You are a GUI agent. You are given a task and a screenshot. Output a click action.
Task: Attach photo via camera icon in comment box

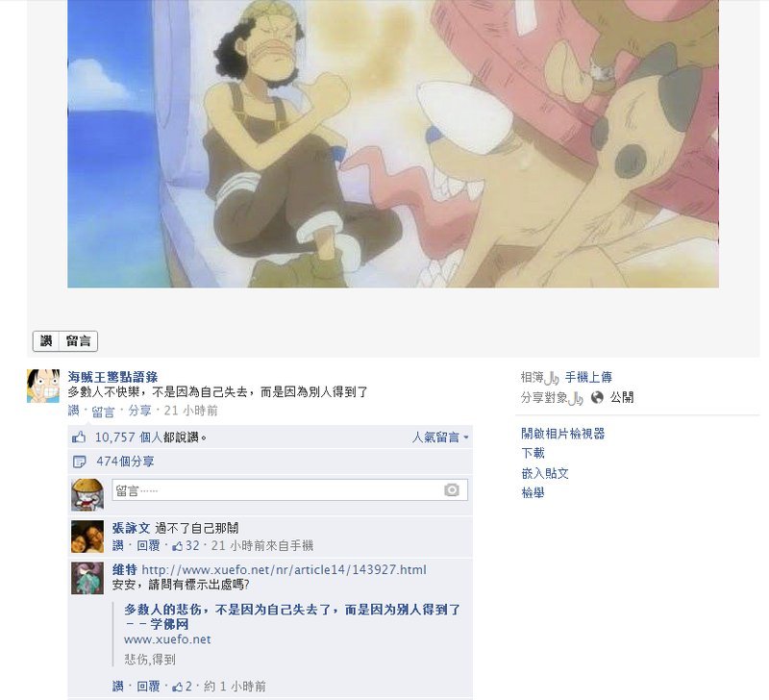(x=452, y=490)
